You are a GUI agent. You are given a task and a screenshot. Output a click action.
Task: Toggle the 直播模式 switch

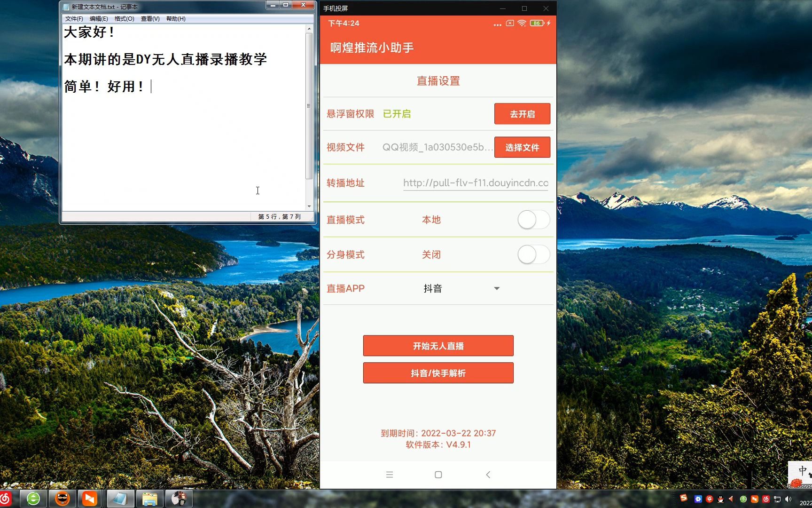533,220
